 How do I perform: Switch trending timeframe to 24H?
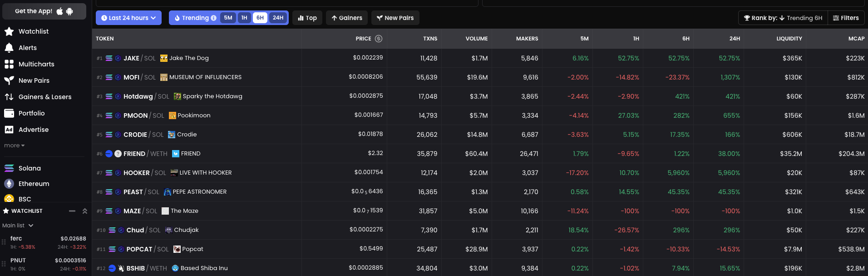click(x=278, y=18)
